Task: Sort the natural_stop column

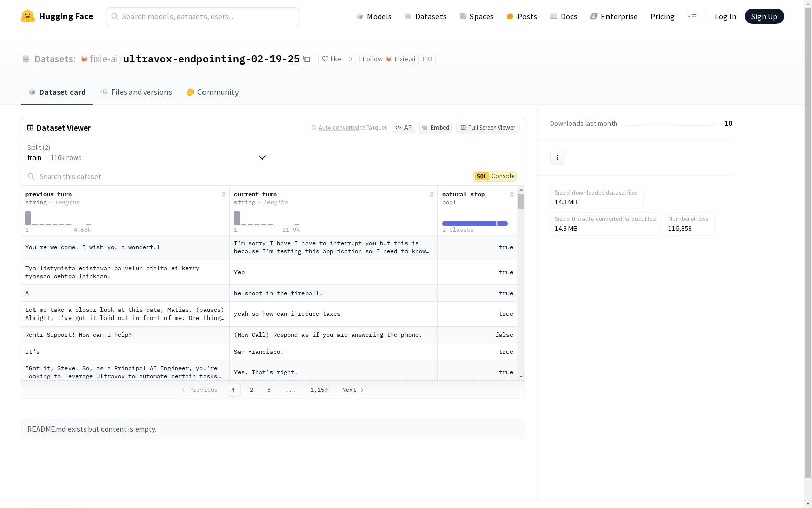Action: [x=512, y=194]
